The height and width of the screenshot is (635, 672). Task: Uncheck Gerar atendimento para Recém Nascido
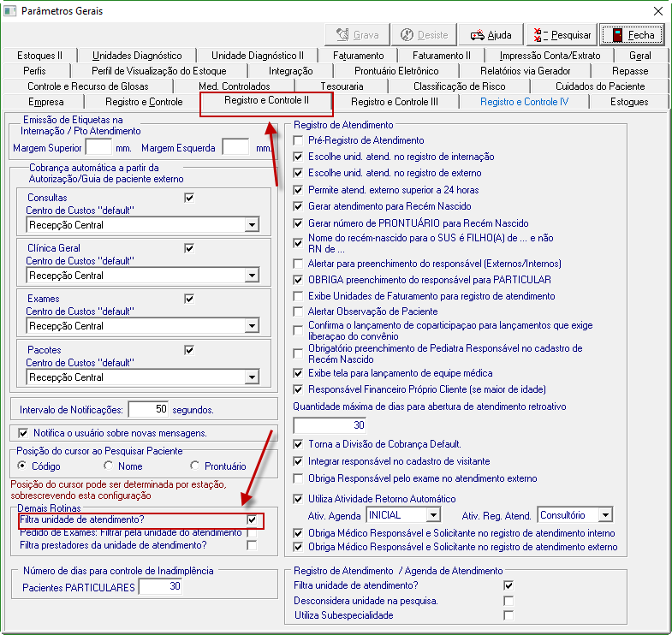pyautogui.click(x=298, y=206)
